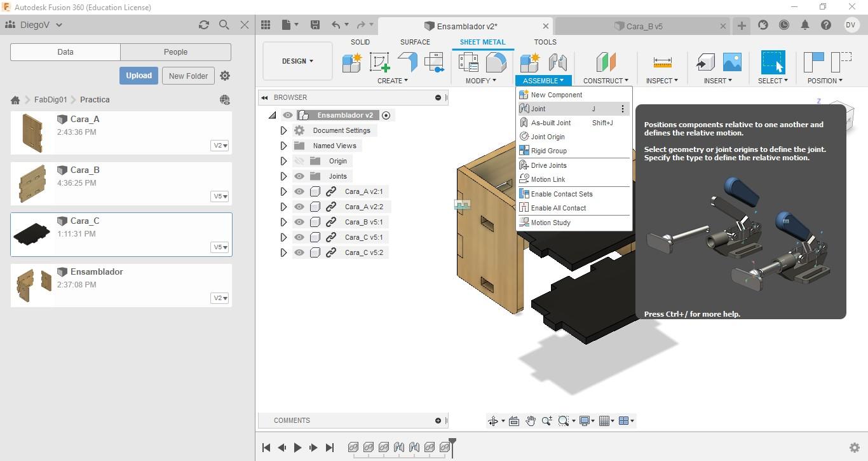Open the web globe icon in breadcrumb row

coord(224,100)
